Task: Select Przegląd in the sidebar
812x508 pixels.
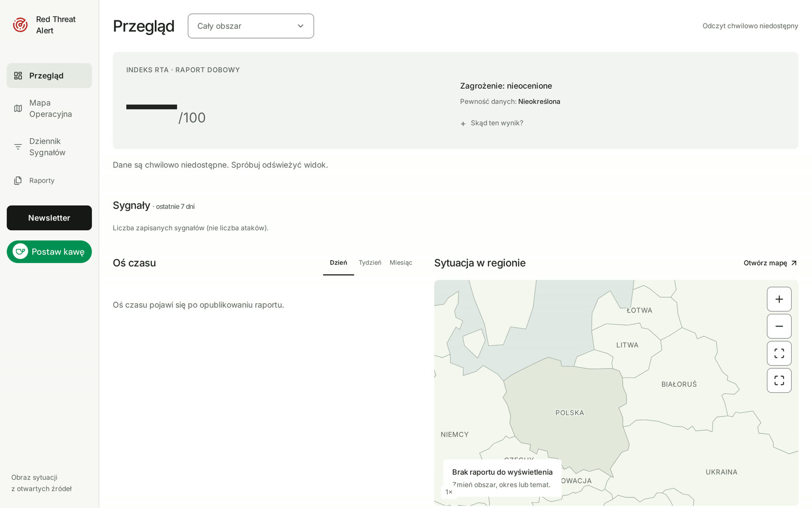Action: [49, 76]
